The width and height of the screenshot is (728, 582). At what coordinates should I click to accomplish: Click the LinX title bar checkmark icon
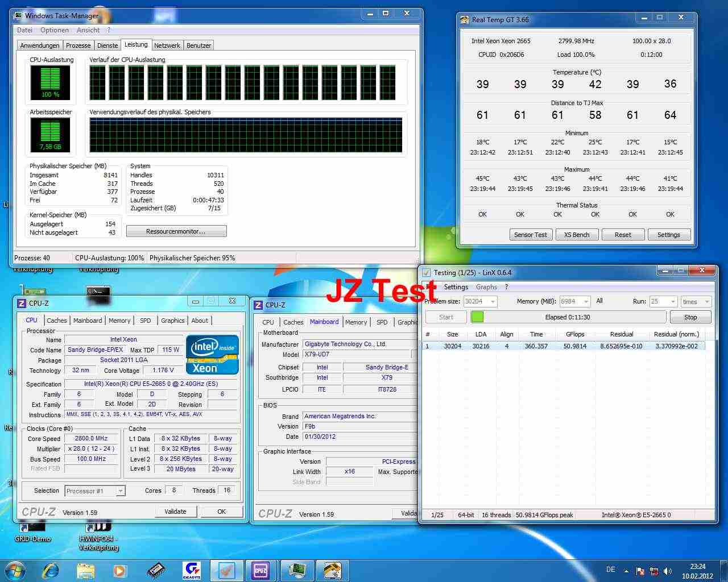pos(426,272)
